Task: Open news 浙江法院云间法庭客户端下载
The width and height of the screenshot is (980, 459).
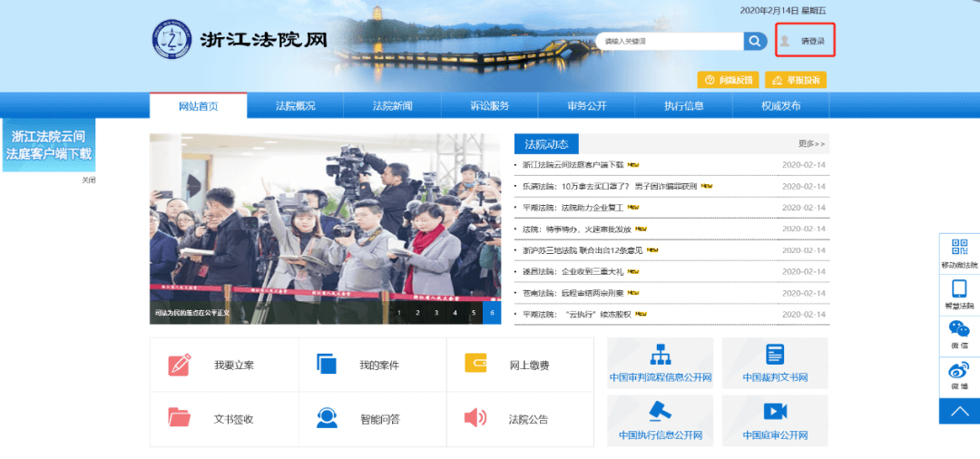Action: (x=573, y=165)
